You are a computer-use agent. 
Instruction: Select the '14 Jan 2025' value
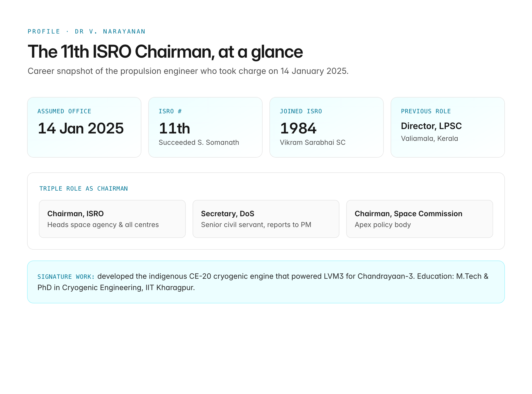pos(81,128)
